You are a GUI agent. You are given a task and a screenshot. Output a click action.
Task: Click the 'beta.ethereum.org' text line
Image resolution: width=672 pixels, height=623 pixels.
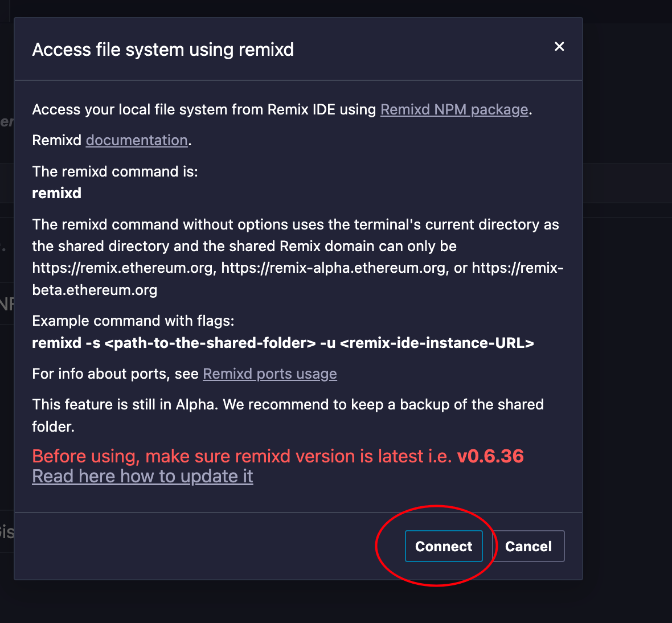pyautogui.click(x=95, y=290)
